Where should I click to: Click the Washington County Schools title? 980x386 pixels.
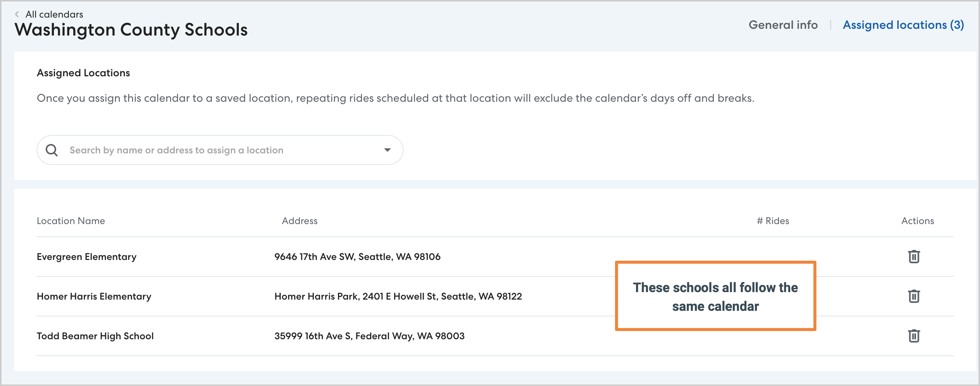[x=131, y=30]
